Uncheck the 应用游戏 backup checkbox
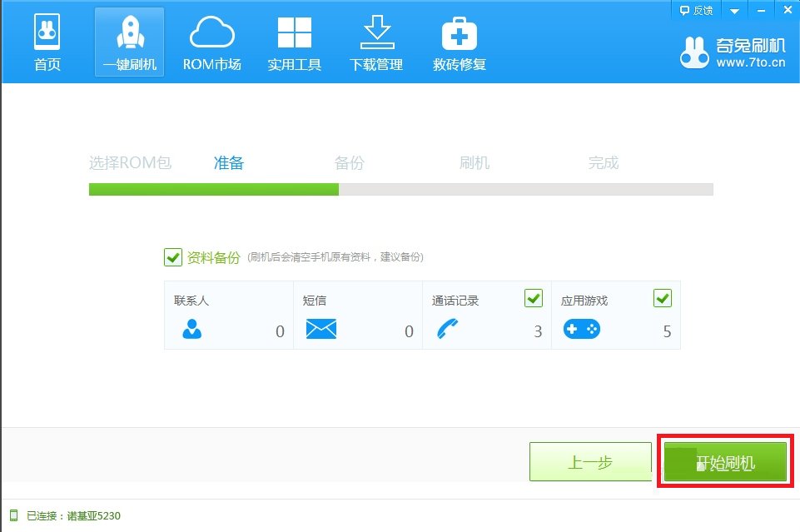 pos(663,298)
